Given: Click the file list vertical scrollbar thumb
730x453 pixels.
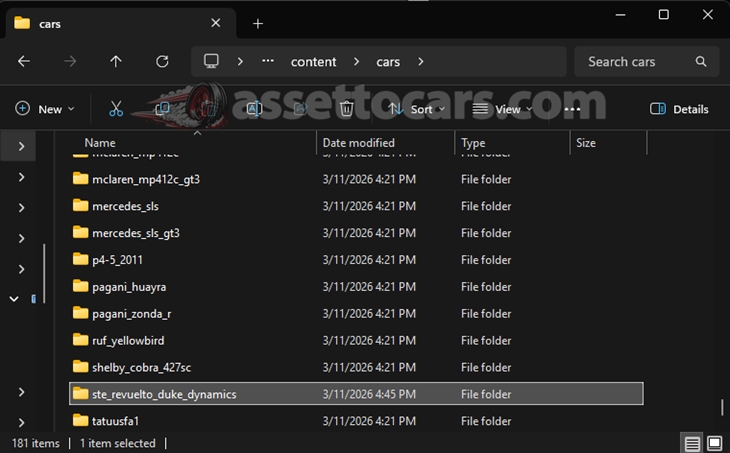Looking at the screenshot, I should click(x=722, y=407).
